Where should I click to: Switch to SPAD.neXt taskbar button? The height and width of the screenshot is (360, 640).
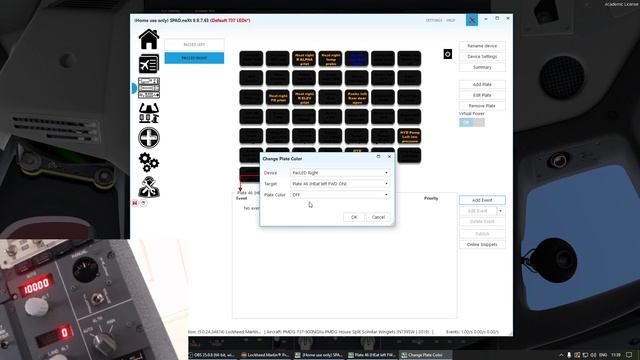pos(320,355)
